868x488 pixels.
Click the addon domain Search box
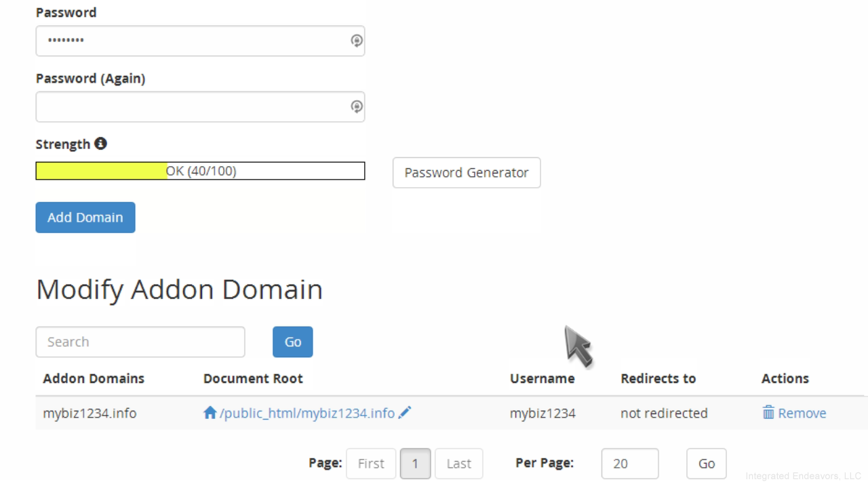pos(140,342)
